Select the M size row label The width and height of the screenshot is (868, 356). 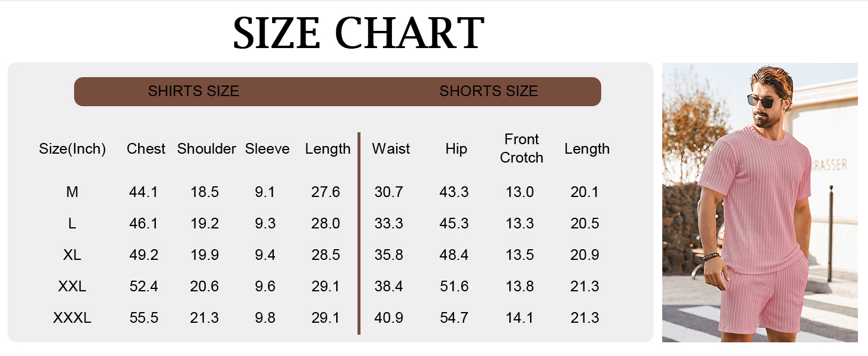click(x=72, y=192)
